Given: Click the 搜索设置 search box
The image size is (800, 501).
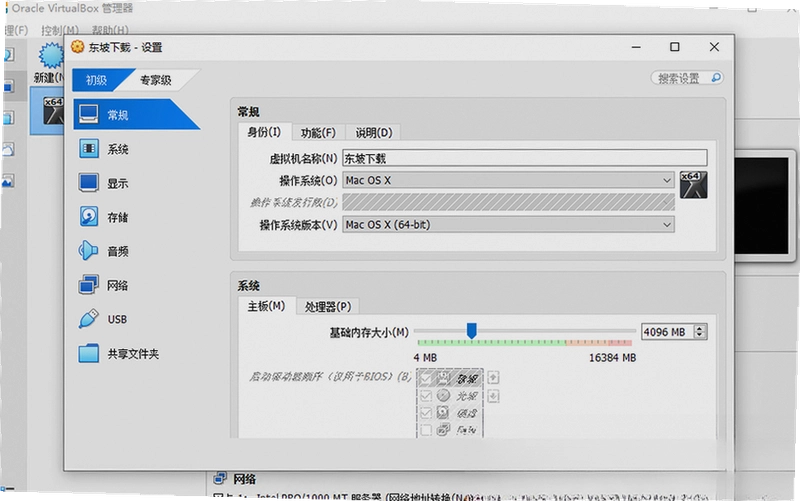Looking at the screenshot, I should tap(687, 78).
